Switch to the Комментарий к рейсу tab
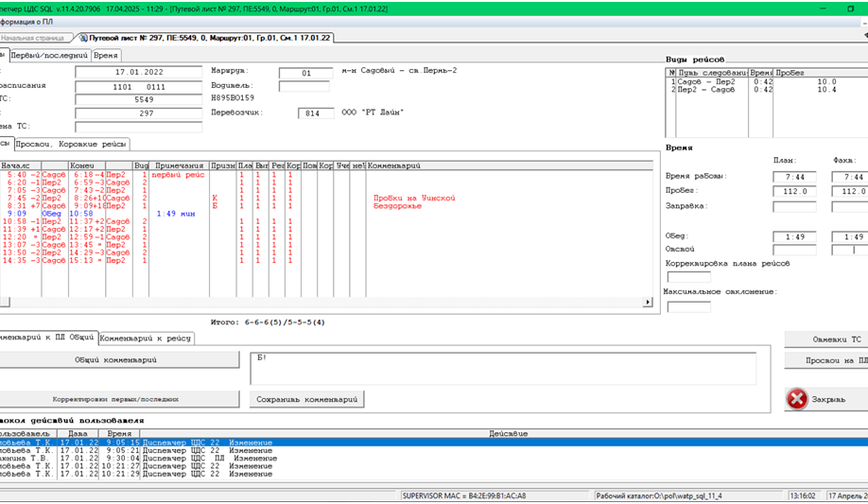 [146, 338]
